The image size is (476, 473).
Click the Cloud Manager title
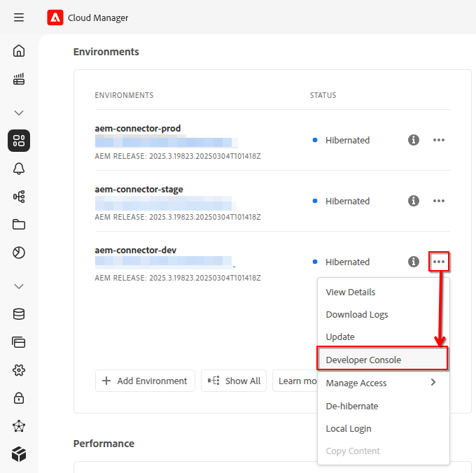pyautogui.click(x=98, y=17)
